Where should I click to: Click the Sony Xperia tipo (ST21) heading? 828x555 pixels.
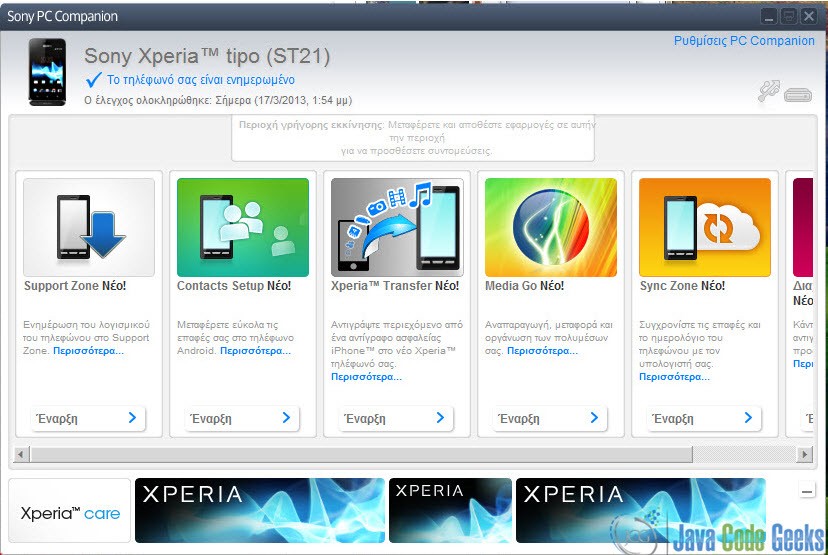click(x=207, y=56)
